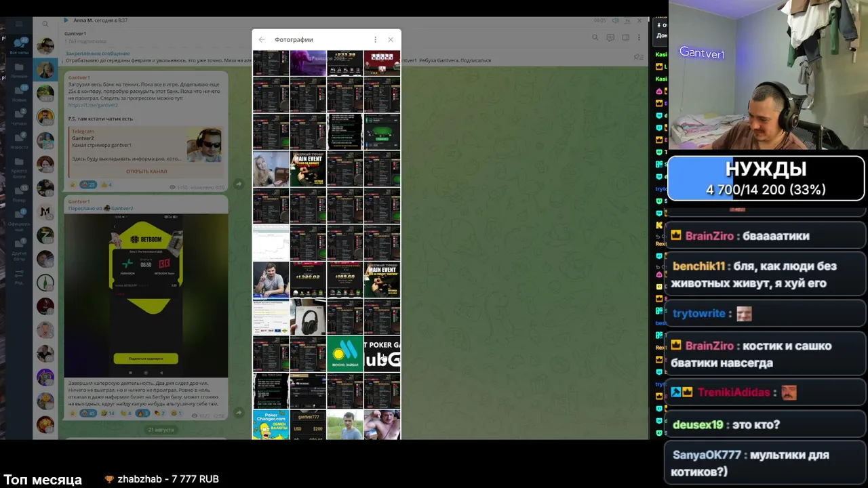Screen dimensions: 868x488
Task: Share the first Gantver1 post
Action: (x=239, y=184)
